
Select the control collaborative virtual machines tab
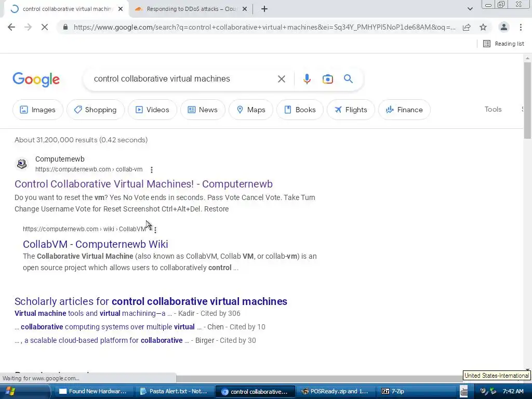click(66, 9)
